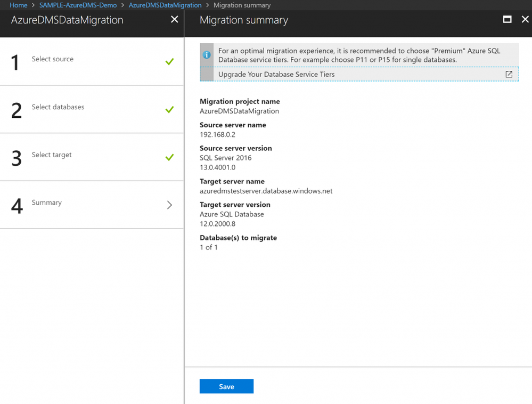Viewport: 532px width, 404px height.
Task: Open external link icon for service tiers
Action: point(509,74)
